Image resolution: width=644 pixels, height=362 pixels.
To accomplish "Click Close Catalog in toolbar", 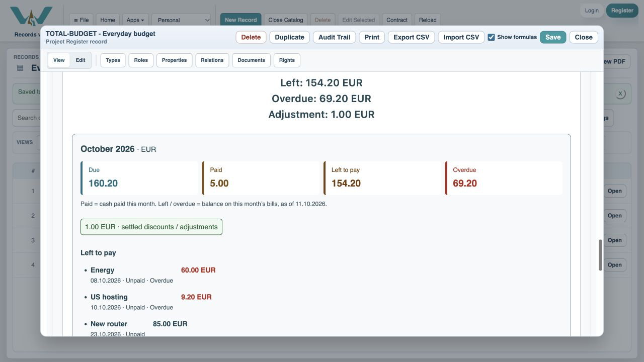I will coord(286,20).
